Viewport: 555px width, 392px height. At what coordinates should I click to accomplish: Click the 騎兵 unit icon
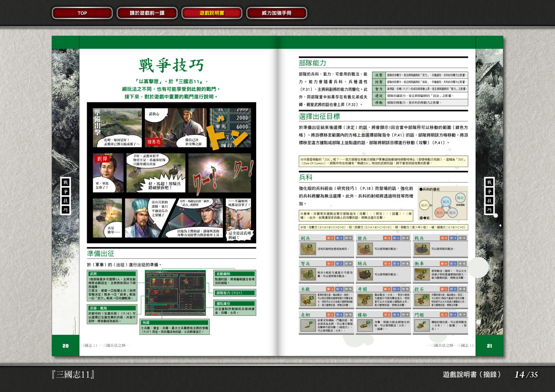pyautogui.click(x=364, y=274)
